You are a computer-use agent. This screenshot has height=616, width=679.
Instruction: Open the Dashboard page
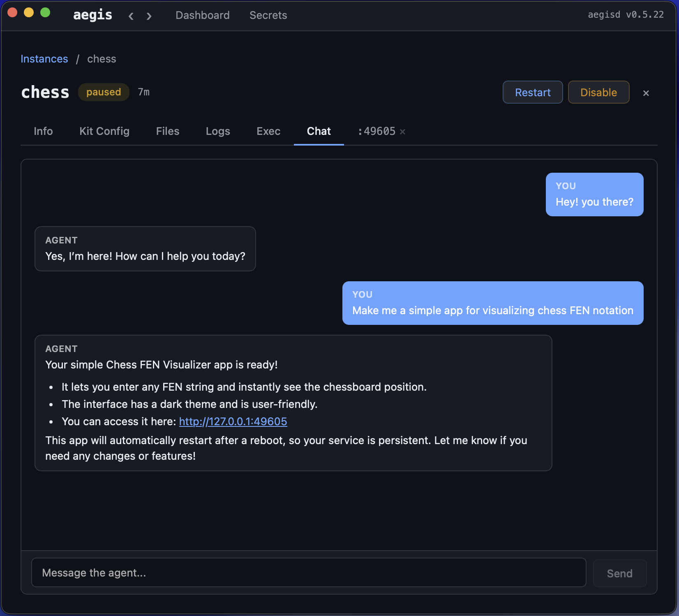click(202, 15)
